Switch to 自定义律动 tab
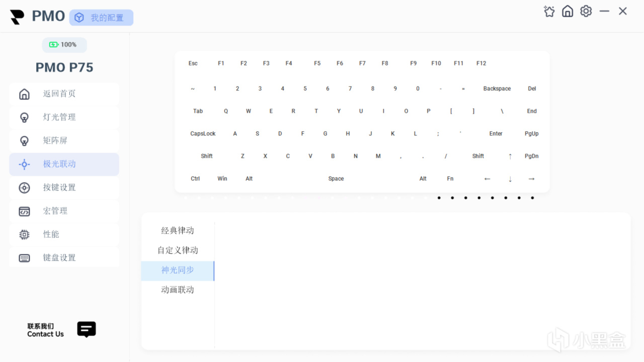 (x=178, y=250)
